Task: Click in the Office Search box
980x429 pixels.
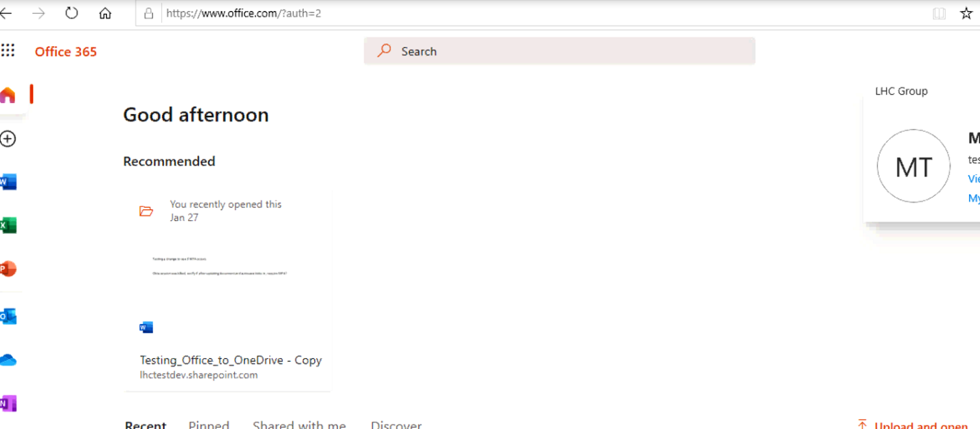Action: tap(559, 51)
